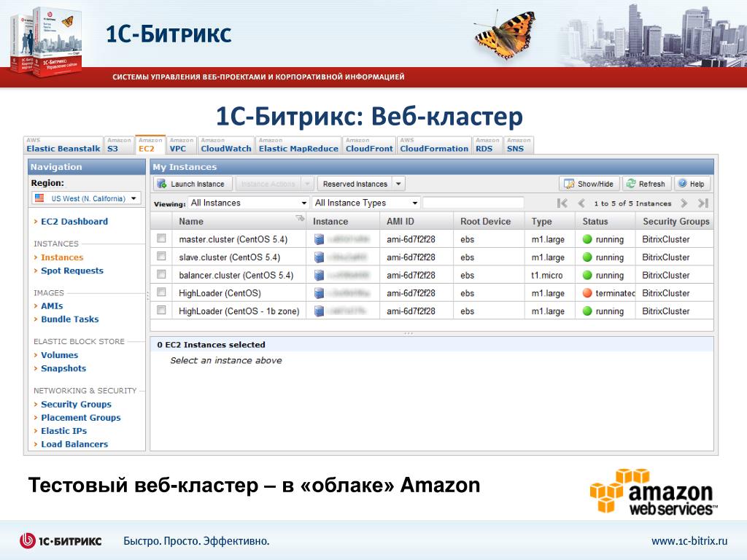Go to previous page of instances
The image size is (747, 560).
581,203
